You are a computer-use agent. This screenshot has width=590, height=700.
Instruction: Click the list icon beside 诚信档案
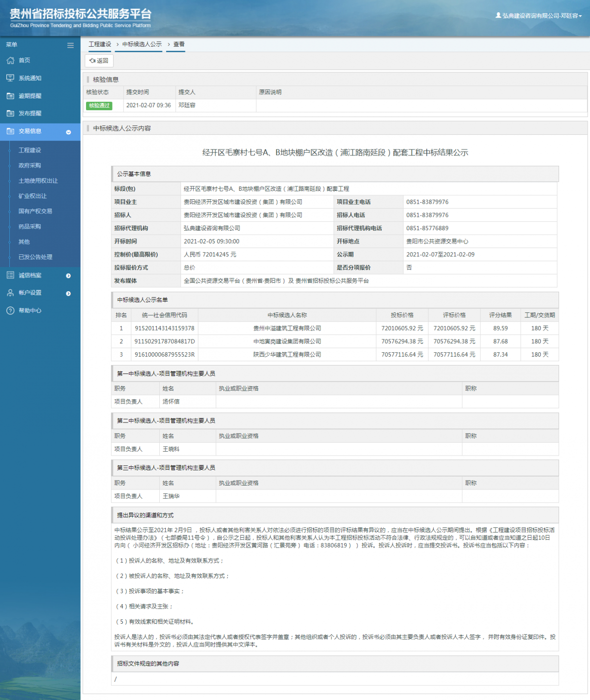[x=10, y=275]
